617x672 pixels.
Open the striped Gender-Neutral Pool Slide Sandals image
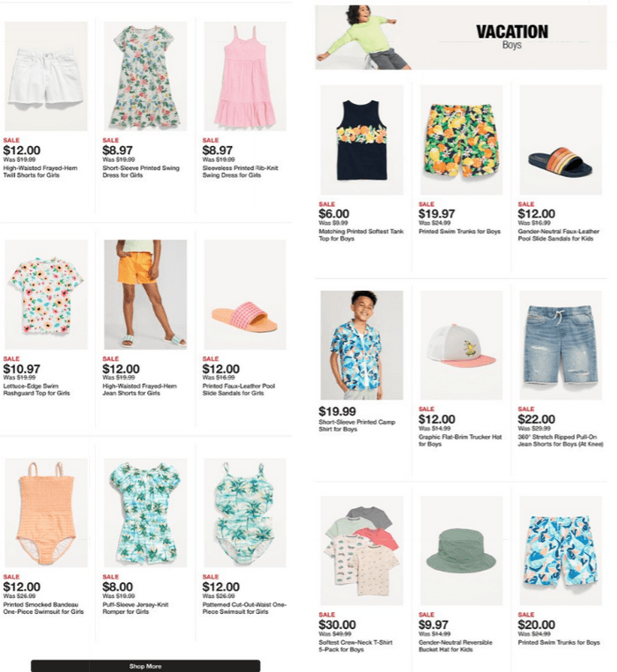point(561,140)
